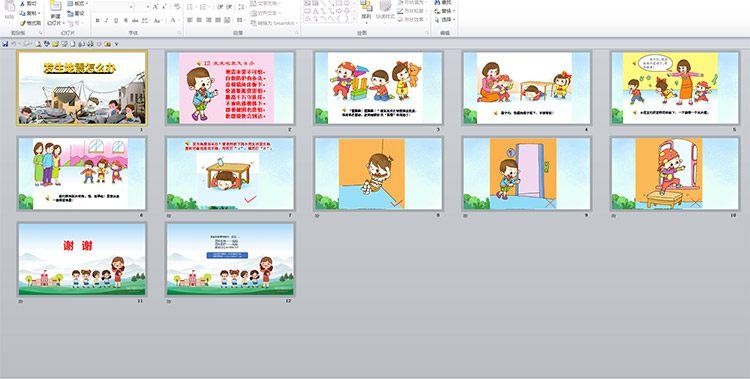Open the font color A picker

click(x=173, y=21)
